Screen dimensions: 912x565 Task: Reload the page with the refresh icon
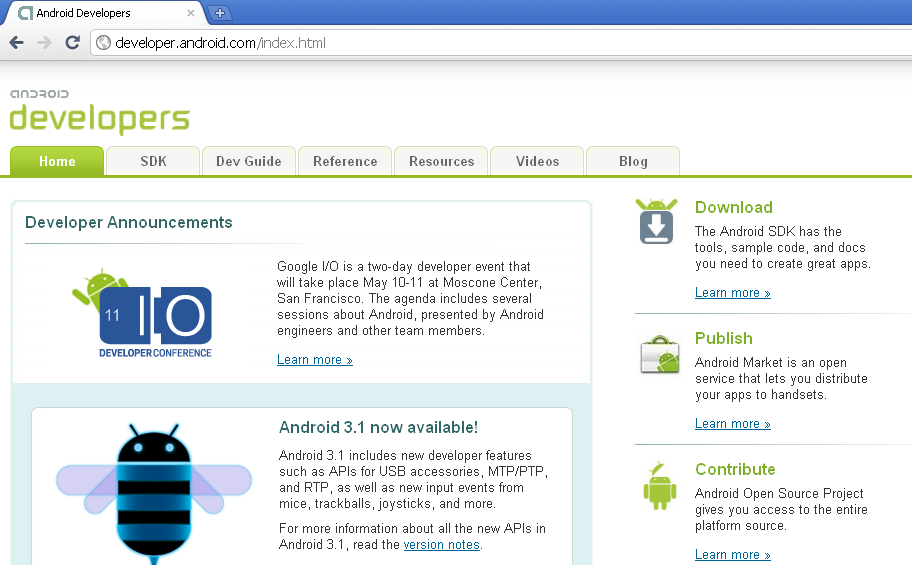click(72, 42)
